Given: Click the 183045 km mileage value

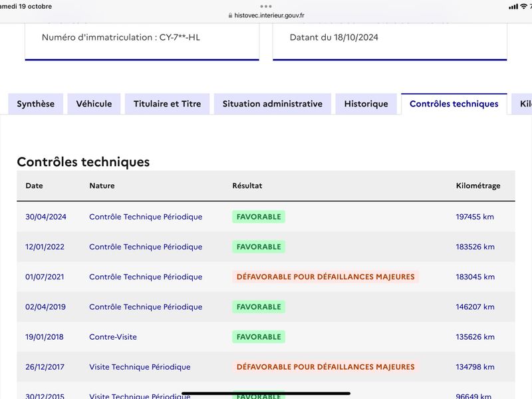Looking at the screenshot, I should coord(475,277).
